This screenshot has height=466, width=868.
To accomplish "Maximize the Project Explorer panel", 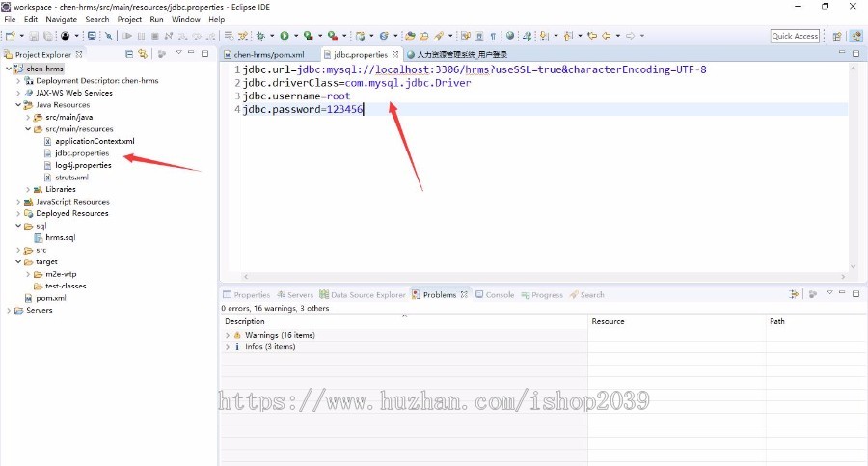I will coord(204,54).
